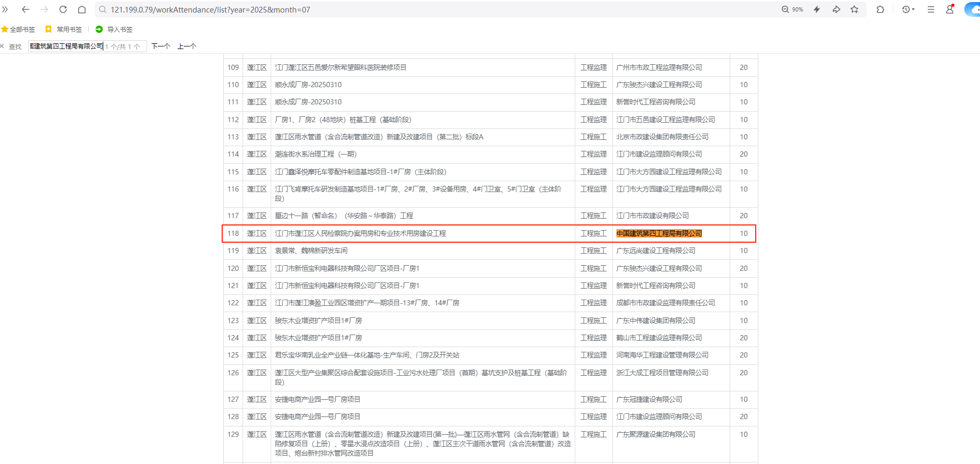The image size is (980, 464).
Task: Click 成都市市政建设监理有限责任公司
Action: tap(666, 303)
